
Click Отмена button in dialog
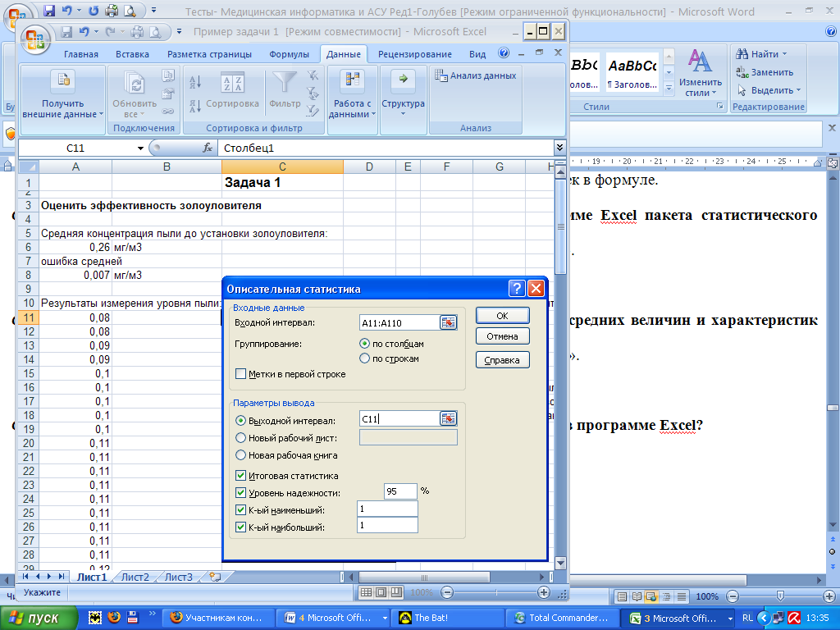pyautogui.click(x=503, y=336)
